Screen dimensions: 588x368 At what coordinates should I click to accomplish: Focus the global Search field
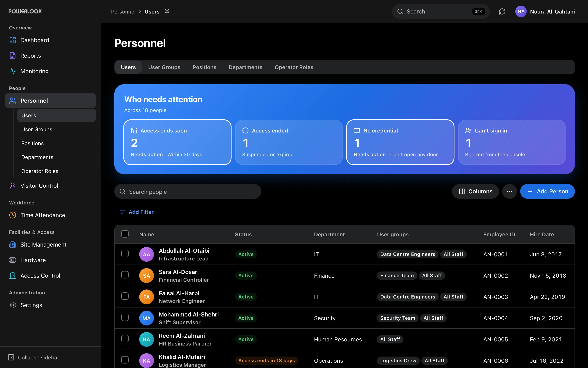441,11
